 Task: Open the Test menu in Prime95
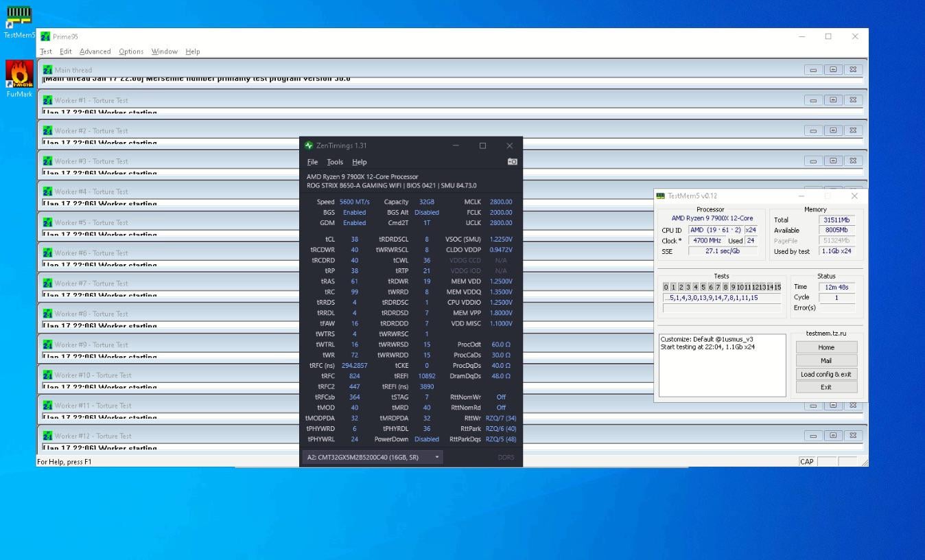pyautogui.click(x=46, y=51)
